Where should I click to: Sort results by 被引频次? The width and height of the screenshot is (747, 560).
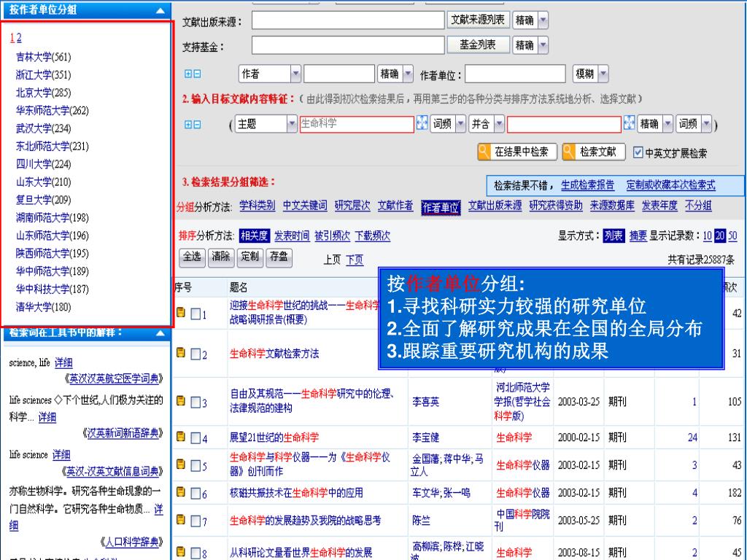point(332,236)
